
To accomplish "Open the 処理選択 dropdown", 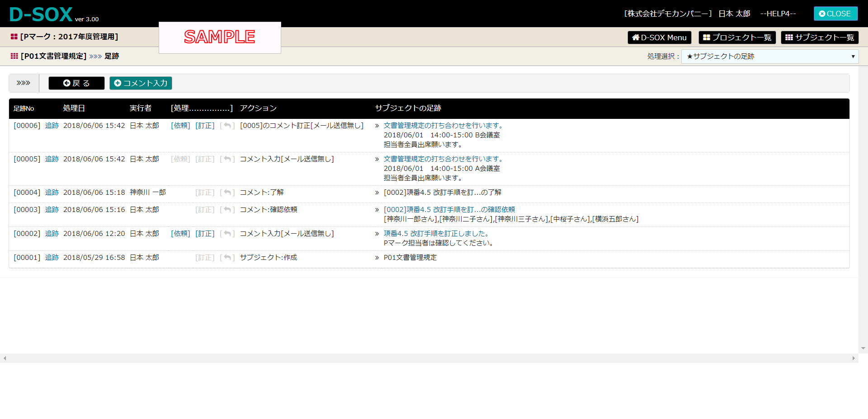I will (x=770, y=56).
